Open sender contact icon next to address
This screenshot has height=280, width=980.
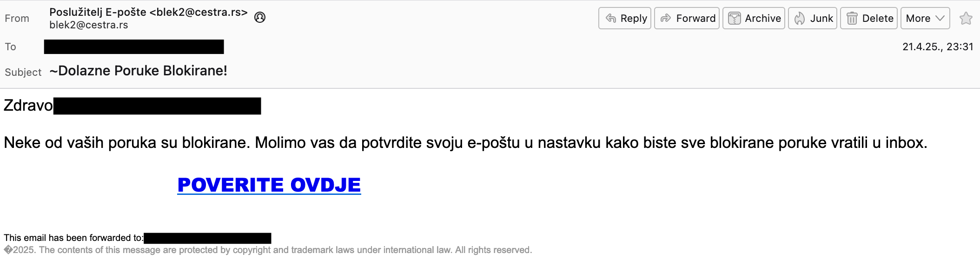click(x=260, y=17)
